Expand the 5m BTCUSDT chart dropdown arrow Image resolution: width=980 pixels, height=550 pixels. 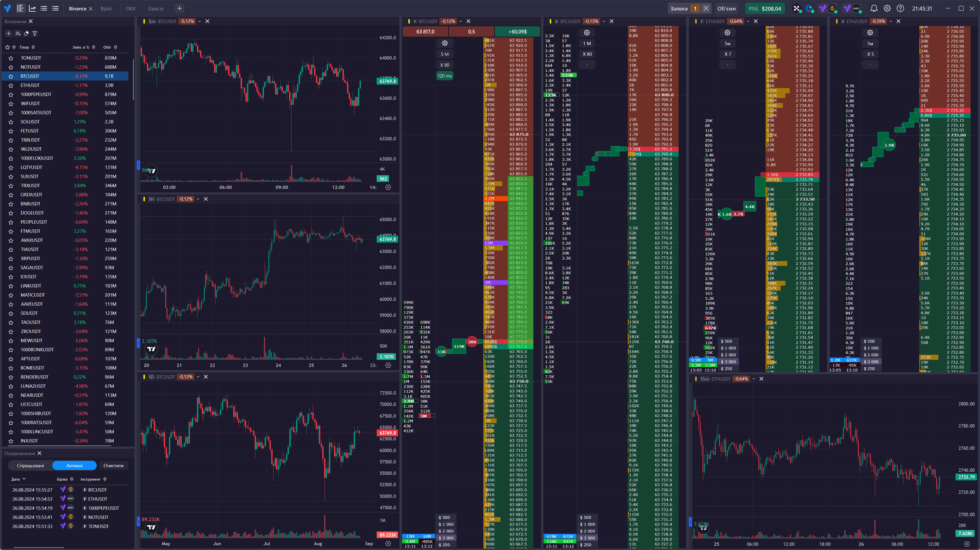pyautogui.click(x=199, y=21)
